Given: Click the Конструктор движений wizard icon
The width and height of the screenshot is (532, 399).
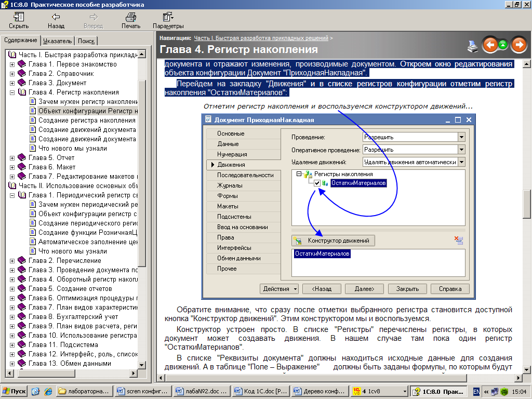Looking at the screenshot, I should 298,241.
